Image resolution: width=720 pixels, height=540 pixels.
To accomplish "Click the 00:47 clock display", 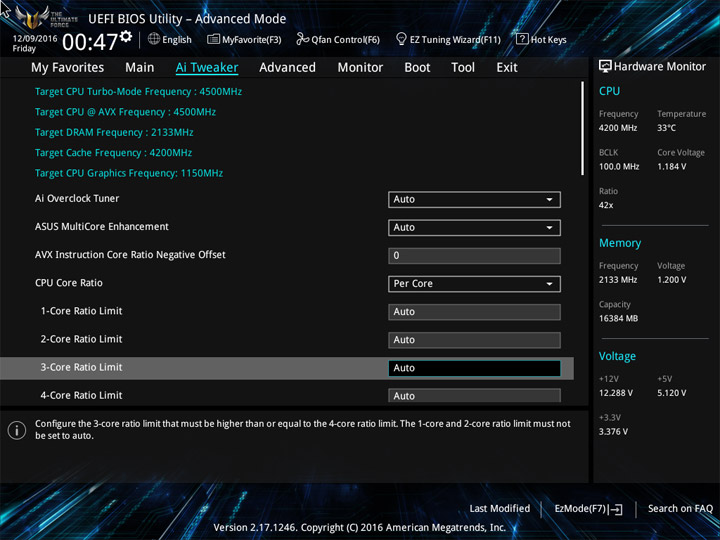I will (90, 42).
